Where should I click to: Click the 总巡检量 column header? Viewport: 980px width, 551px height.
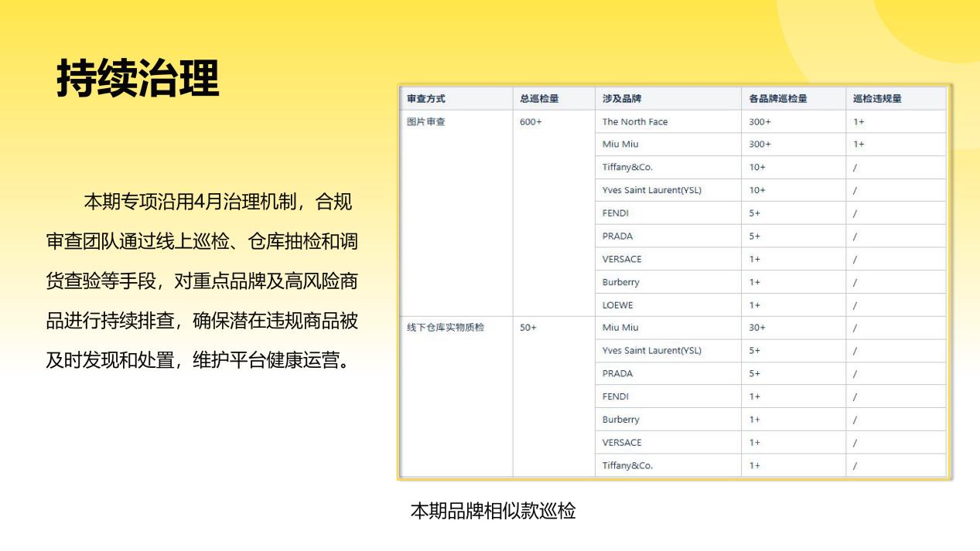tap(539, 99)
